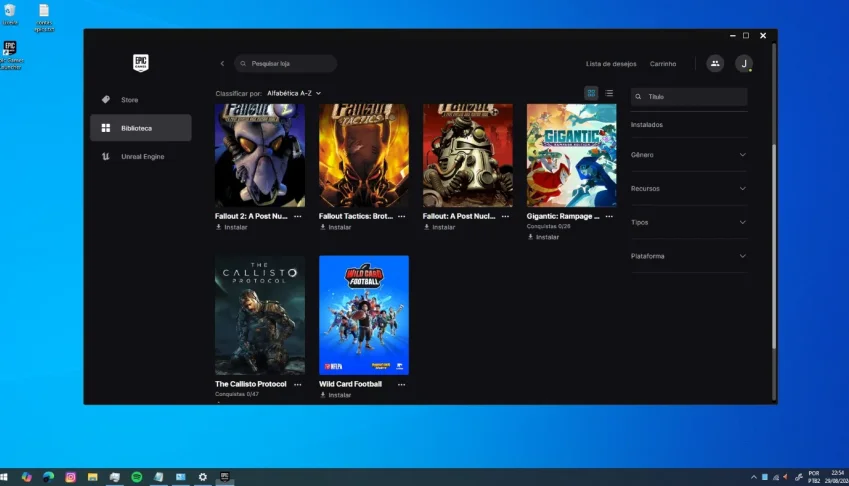
Task: Open the Carrinho link
Action: pyautogui.click(x=663, y=63)
